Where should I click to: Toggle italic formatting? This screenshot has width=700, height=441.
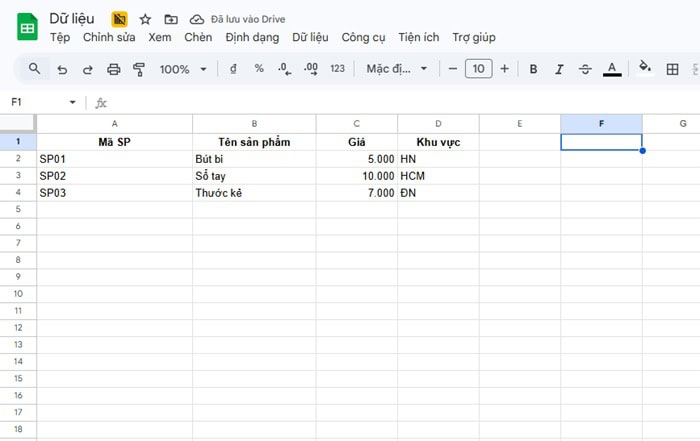tap(559, 69)
